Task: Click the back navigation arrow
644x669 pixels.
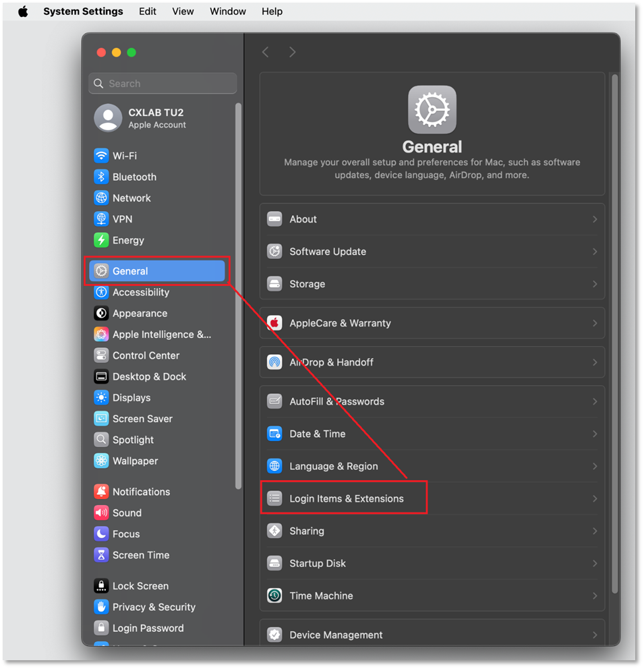Action: click(266, 52)
